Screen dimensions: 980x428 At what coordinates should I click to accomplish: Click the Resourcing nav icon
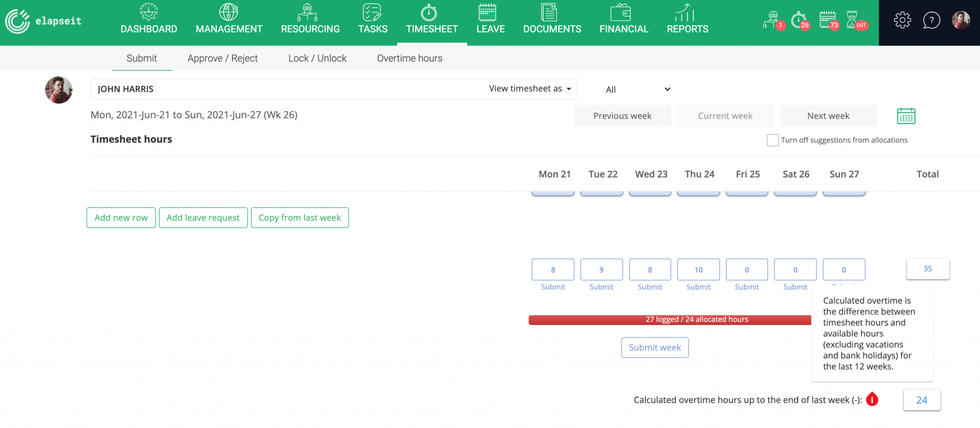(307, 12)
